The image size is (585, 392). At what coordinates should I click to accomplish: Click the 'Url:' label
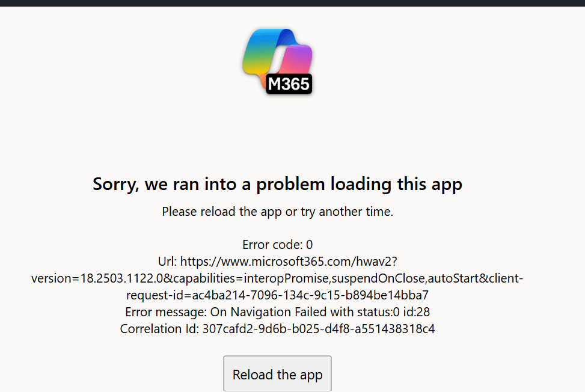click(167, 262)
